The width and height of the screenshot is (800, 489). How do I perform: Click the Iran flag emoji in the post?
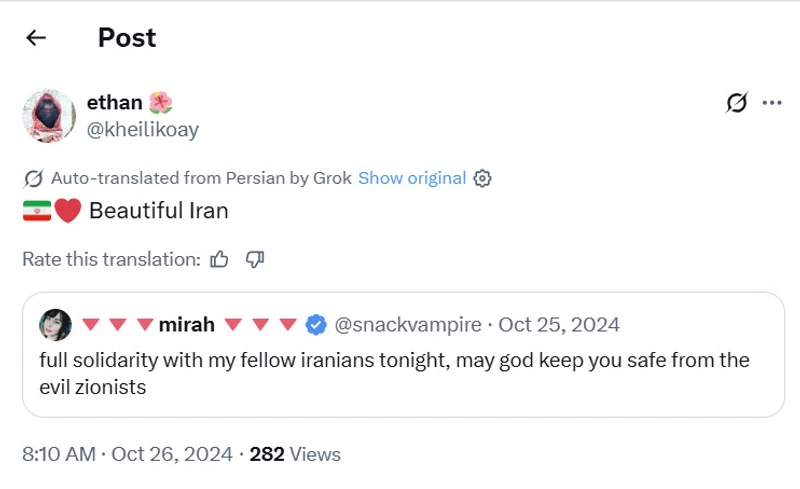(36, 211)
